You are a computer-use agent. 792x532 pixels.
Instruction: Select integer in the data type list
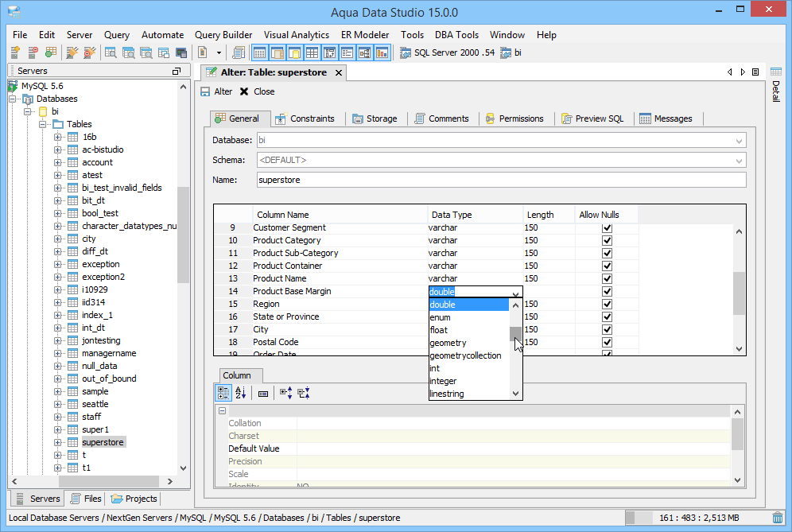468,381
